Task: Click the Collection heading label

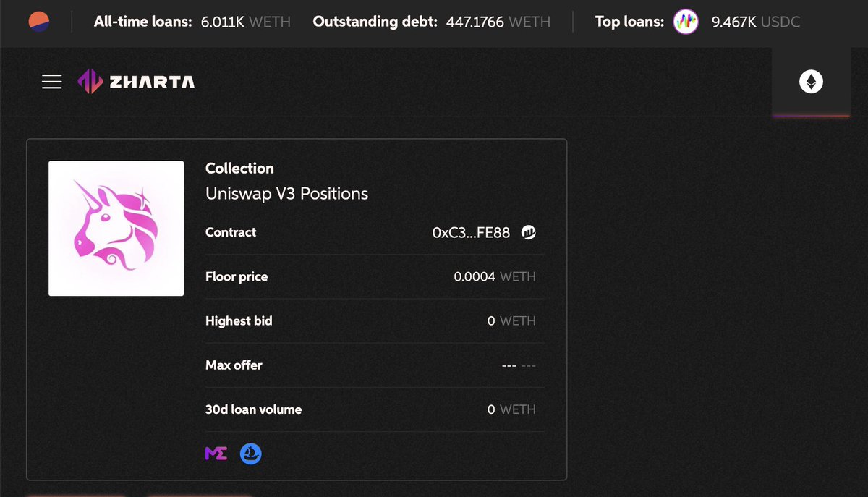Action: pos(239,169)
